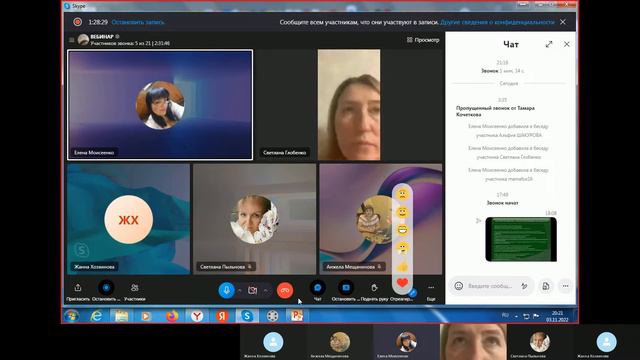End the call with the red button
The image size is (640, 360).
(285, 290)
